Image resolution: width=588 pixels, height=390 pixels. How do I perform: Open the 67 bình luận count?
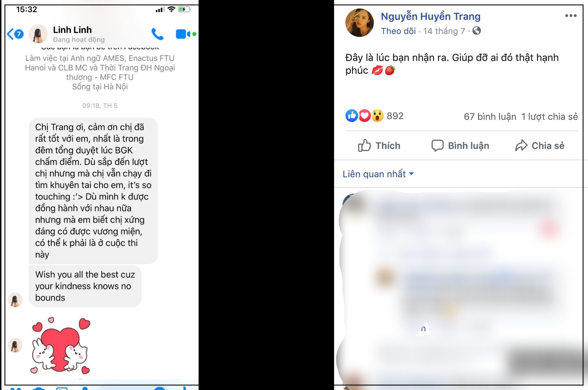(x=490, y=117)
